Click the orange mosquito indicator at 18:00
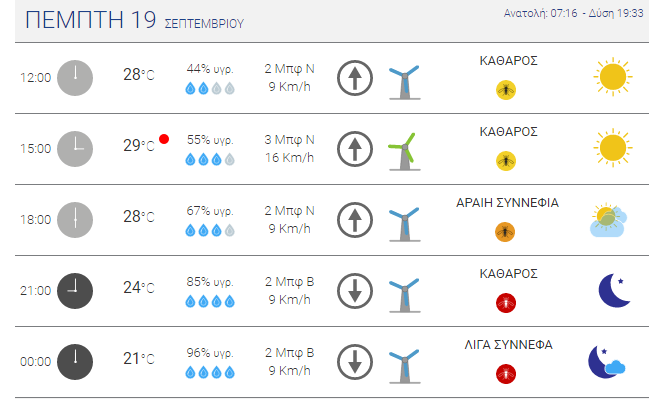669x399 pixels. tap(505, 232)
